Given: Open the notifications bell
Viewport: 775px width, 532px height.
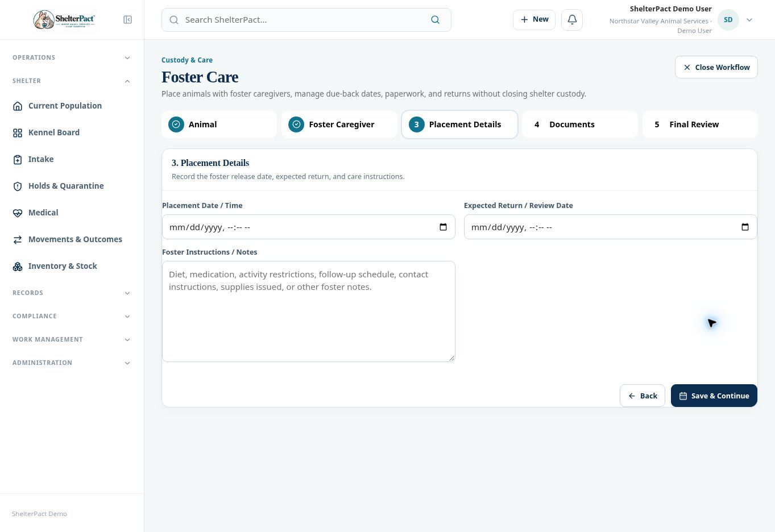Looking at the screenshot, I should [x=572, y=19].
